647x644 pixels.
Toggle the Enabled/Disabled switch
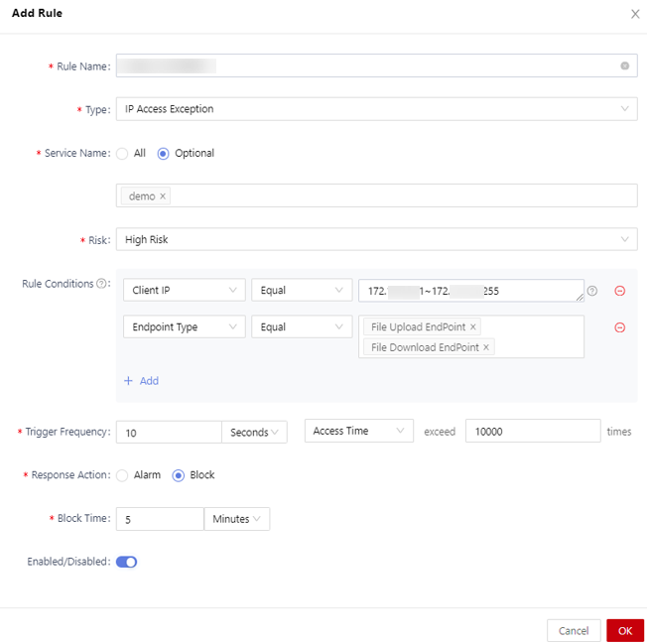[x=126, y=562]
